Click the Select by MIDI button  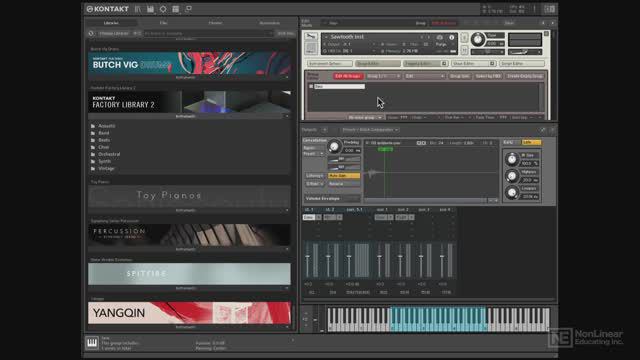pyautogui.click(x=488, y=76)
